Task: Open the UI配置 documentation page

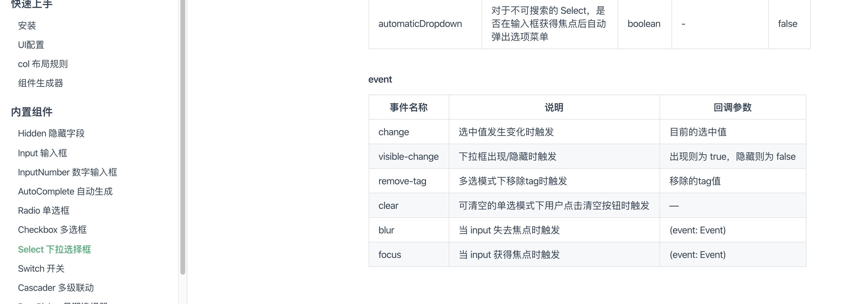Action: pyautogui.click(x=31, y=44)
